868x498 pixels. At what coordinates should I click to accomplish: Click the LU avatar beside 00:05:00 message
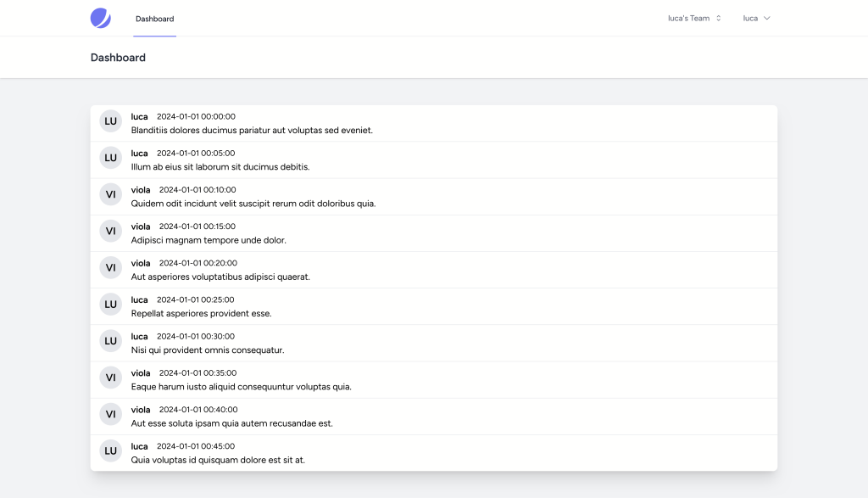(x=110, y=158)
